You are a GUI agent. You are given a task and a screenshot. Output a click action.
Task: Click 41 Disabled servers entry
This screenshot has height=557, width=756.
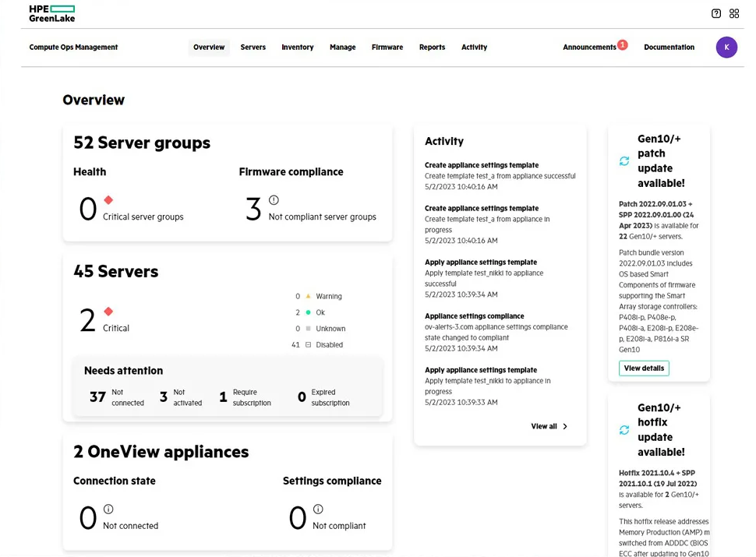[317, 344]
